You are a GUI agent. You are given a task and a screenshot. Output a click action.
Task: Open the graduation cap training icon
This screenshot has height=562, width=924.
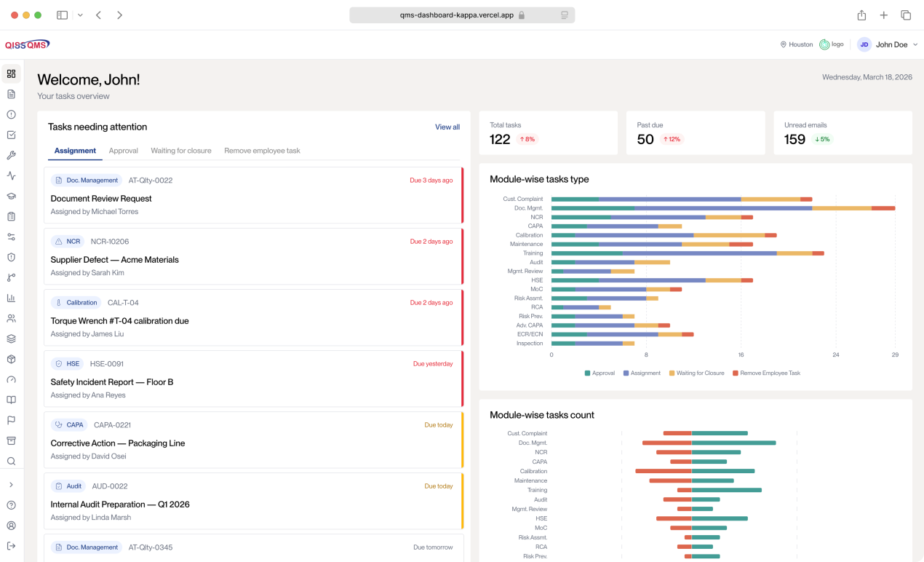(x=11, y=196)
